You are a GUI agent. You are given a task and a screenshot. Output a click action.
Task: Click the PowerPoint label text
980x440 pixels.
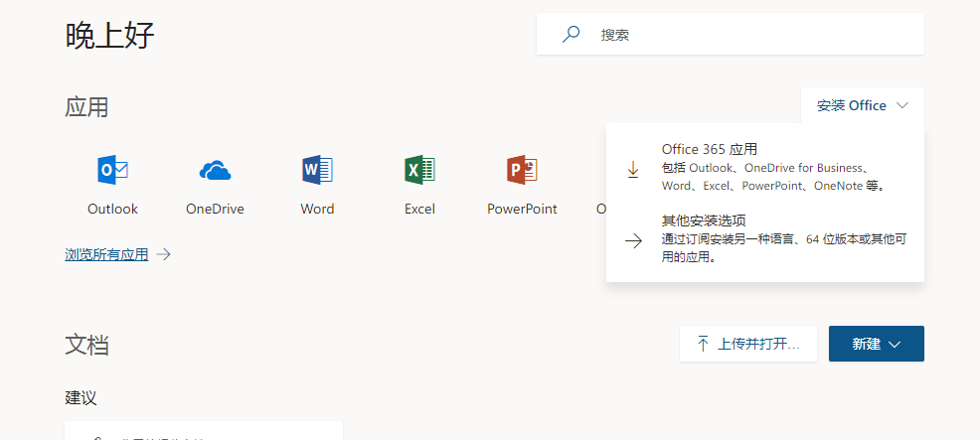click(x=522, y=209)
